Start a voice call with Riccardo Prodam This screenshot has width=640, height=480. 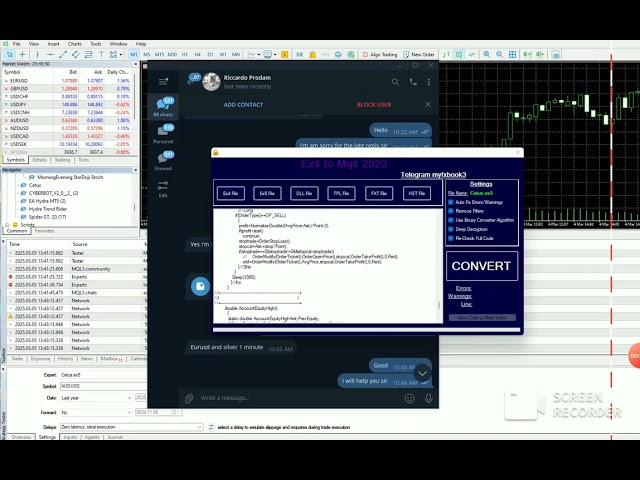pyautogui.click(x=413, y=82)
